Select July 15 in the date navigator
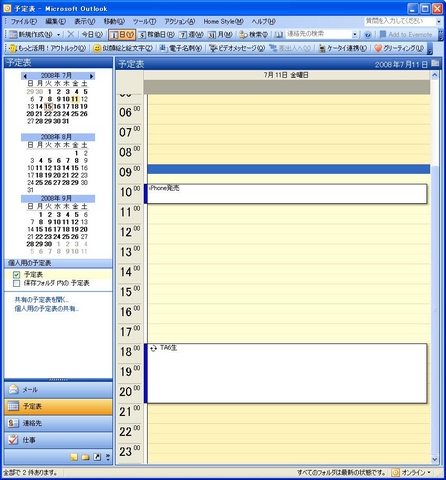446x480 pixels. [48, 106]
